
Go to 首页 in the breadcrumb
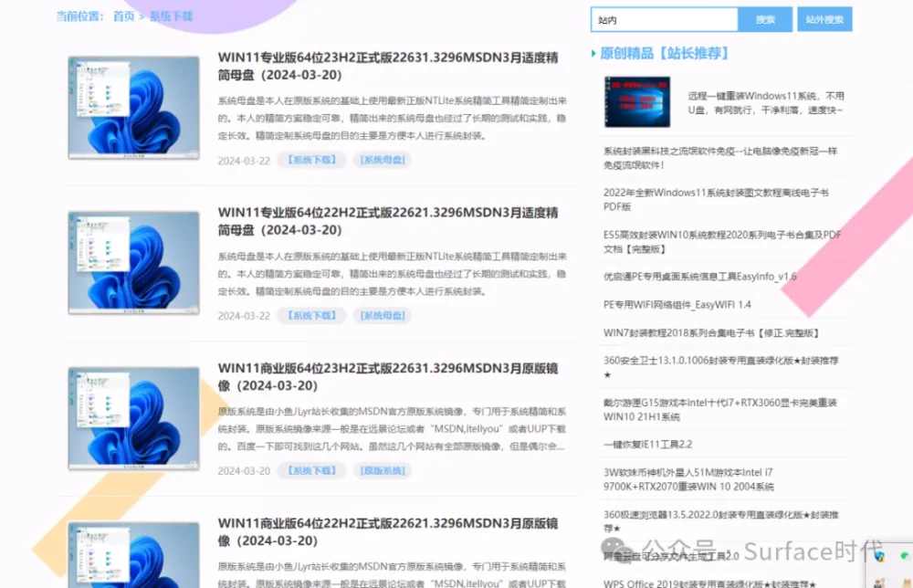click(123, 16)
